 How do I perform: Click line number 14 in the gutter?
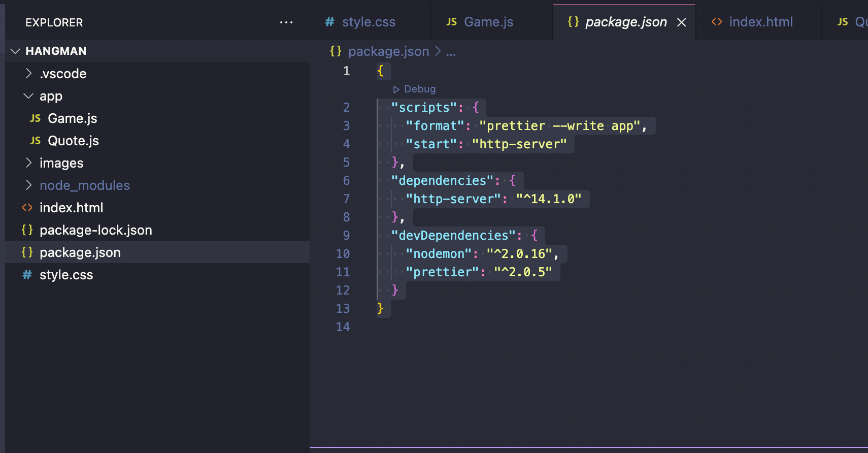[343, 327]
